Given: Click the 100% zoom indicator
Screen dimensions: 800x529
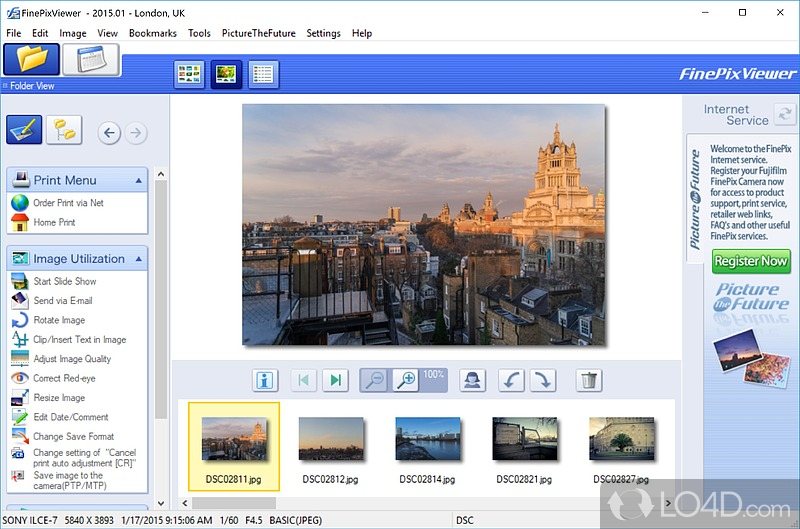Looking at the screenshot, I should (x=434, y=375).
